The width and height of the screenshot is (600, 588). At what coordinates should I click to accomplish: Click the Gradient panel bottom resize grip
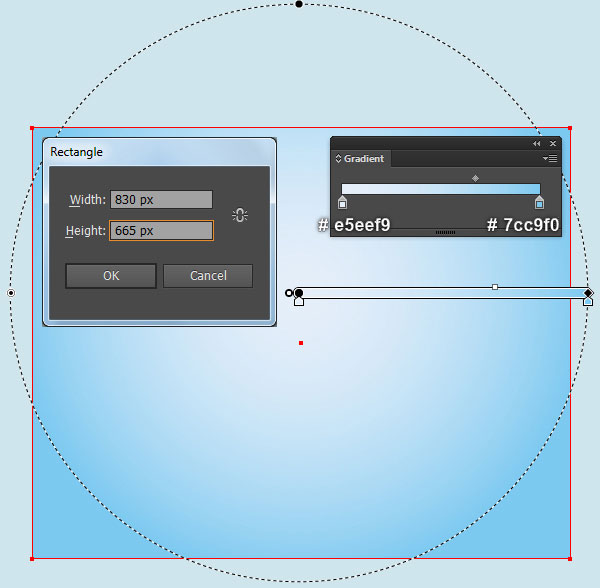point(445,232)
